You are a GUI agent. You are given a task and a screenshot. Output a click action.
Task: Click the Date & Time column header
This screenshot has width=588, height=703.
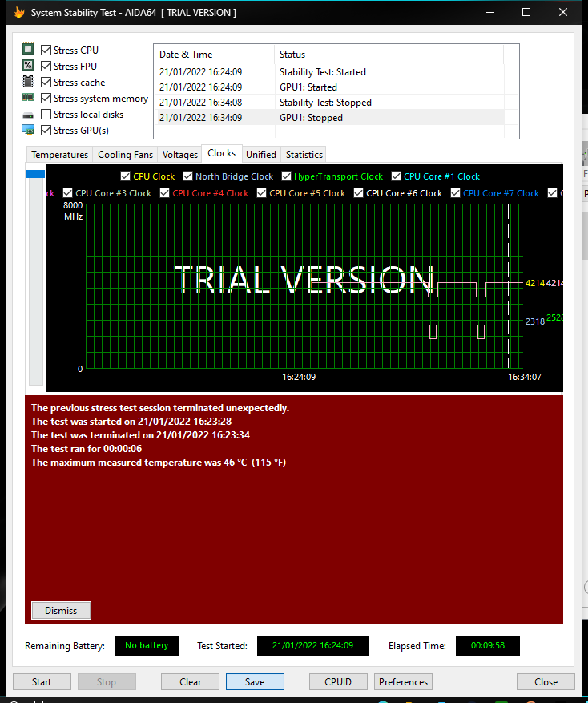pyautogui.click(x=214, y=55)
